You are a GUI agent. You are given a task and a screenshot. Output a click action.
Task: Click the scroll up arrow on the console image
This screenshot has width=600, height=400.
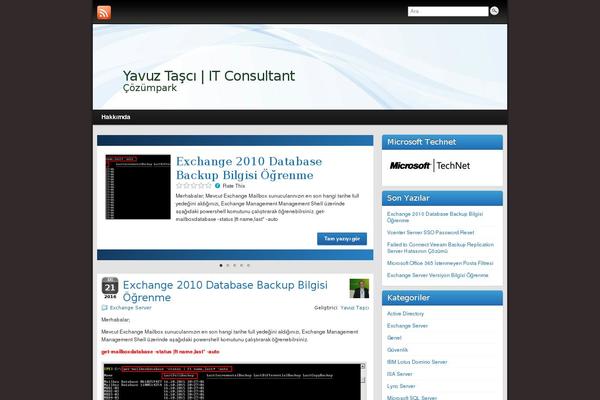363,367
